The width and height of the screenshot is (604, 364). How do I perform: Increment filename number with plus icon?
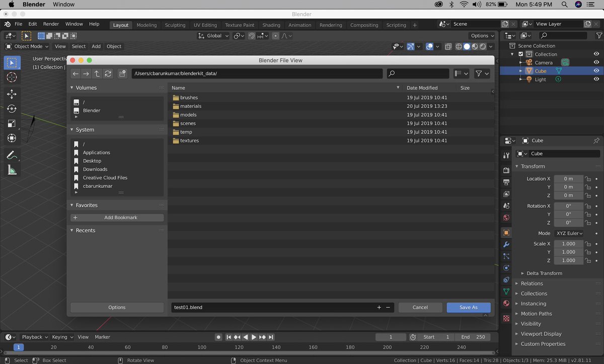tap(379, 307)
